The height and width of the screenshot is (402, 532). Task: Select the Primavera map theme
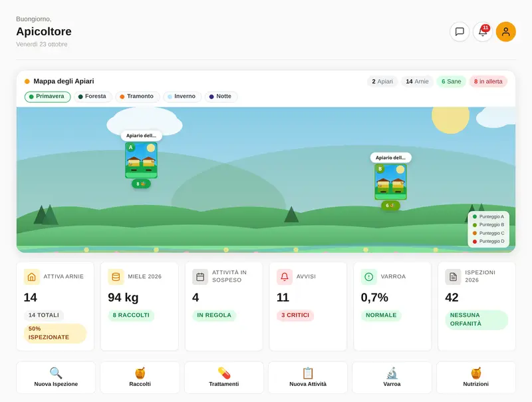click(47, 97)
